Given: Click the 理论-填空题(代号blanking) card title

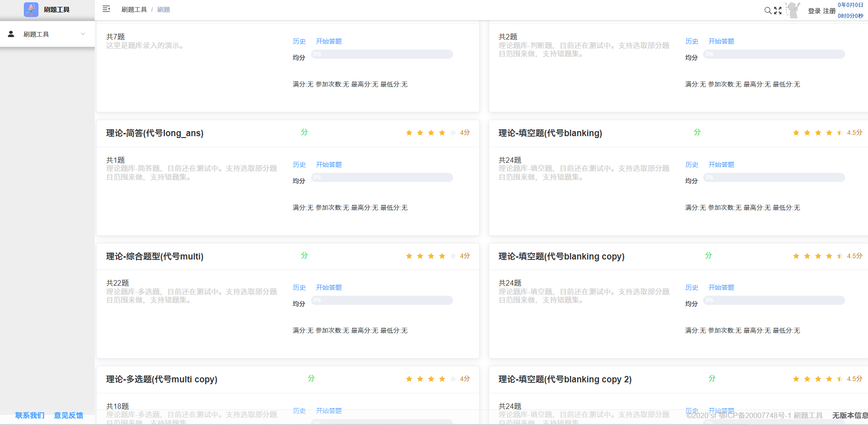Looking at the screenshot, I should click(550, 133).
